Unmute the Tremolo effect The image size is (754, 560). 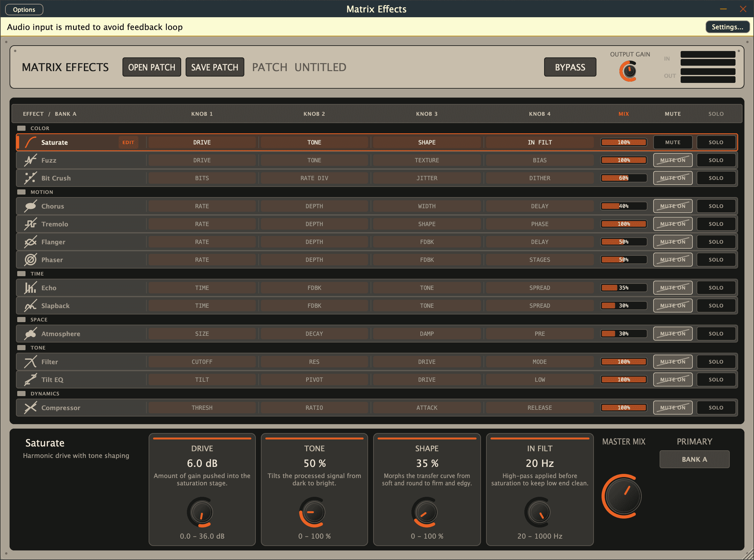673,224
